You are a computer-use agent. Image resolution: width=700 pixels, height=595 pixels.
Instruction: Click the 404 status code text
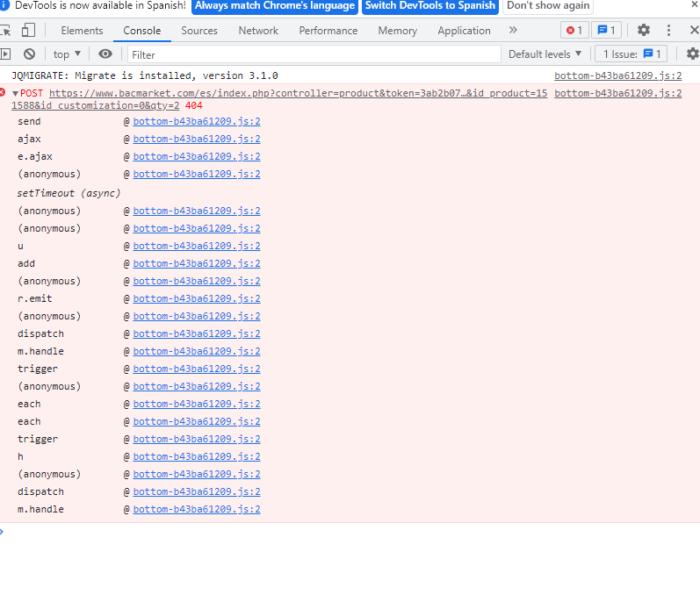[194, 105]
